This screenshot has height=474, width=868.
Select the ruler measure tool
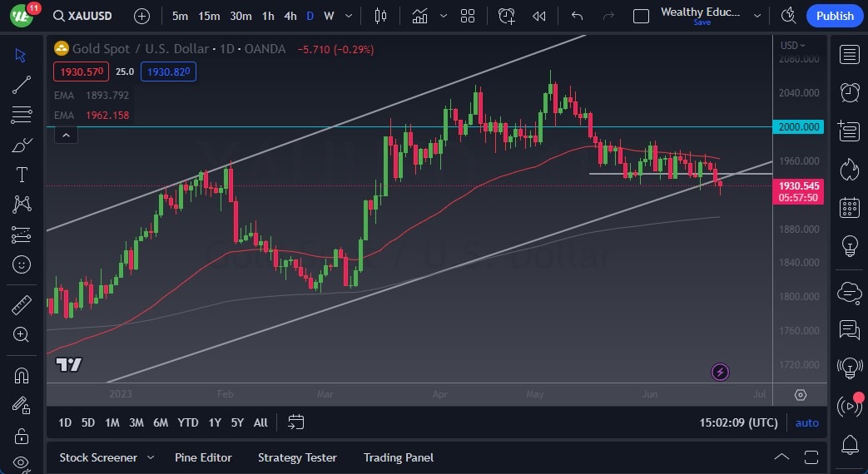[x=22, y=304]
